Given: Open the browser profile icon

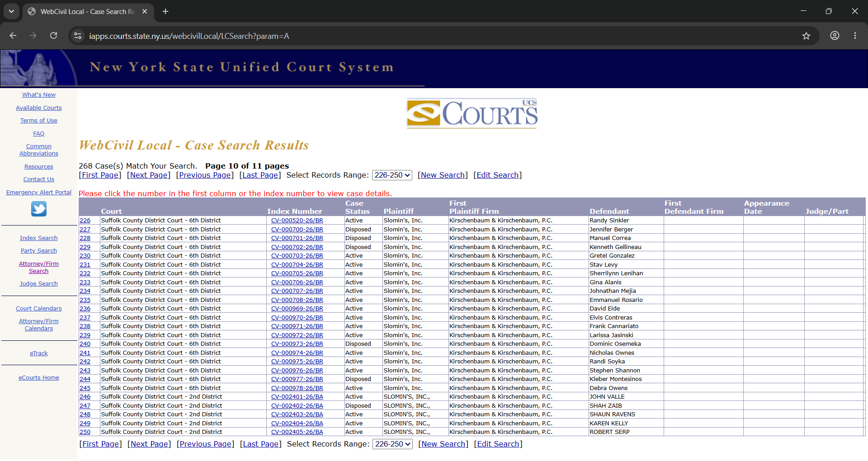Looking at the screenshot, I should point(835,36).
